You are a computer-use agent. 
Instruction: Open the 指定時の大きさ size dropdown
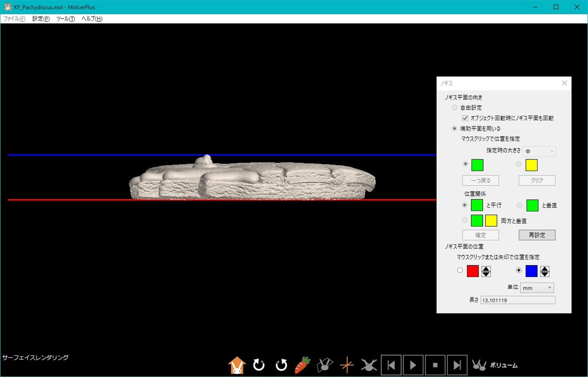[x=539, y=151]
